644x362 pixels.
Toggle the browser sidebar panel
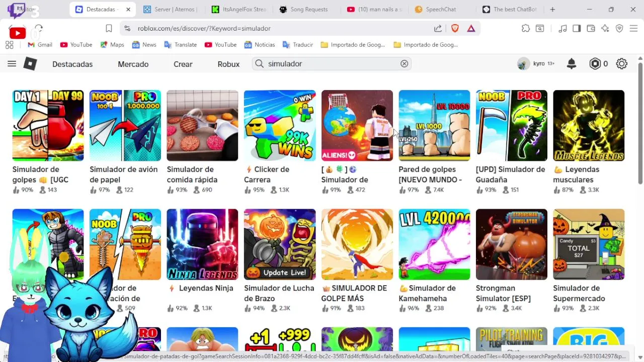click(577, 29)
